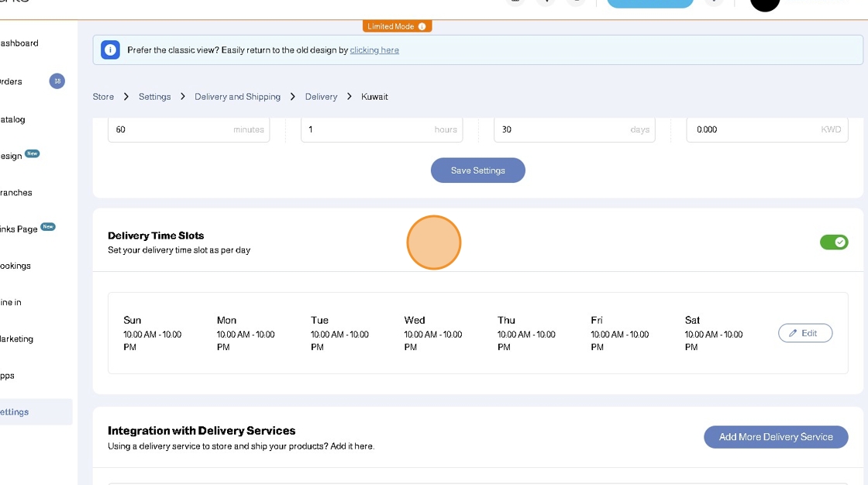Open Delivery and Shipping breadcrumb
The height and width of the screenshot is (485, 868).
click(x=237, y=97)
